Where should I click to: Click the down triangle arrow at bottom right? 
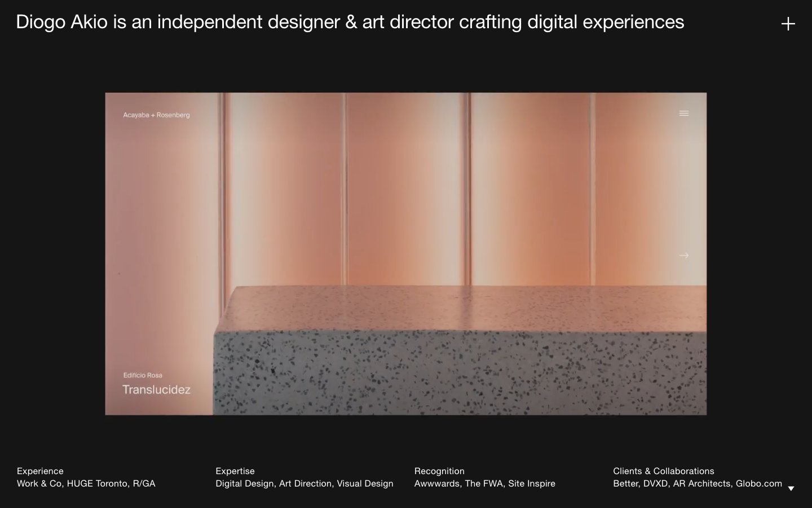(791, 489)
